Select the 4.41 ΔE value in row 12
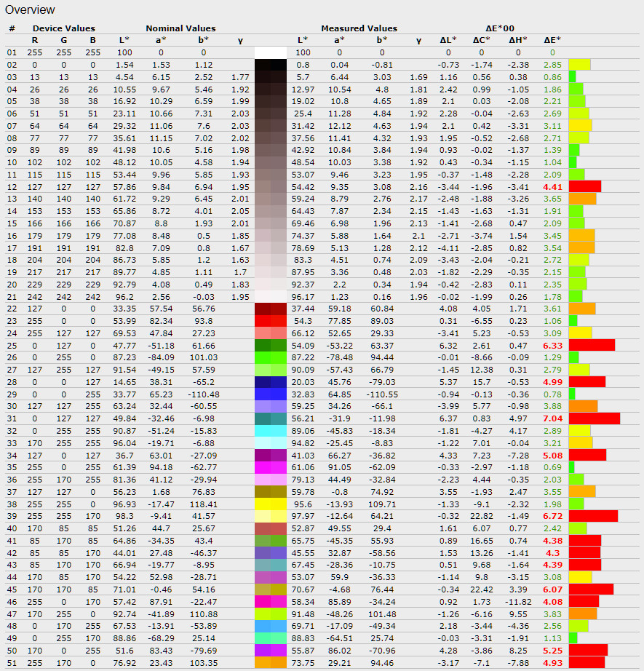This screenshot has width=644, height=671. point(552,187)
